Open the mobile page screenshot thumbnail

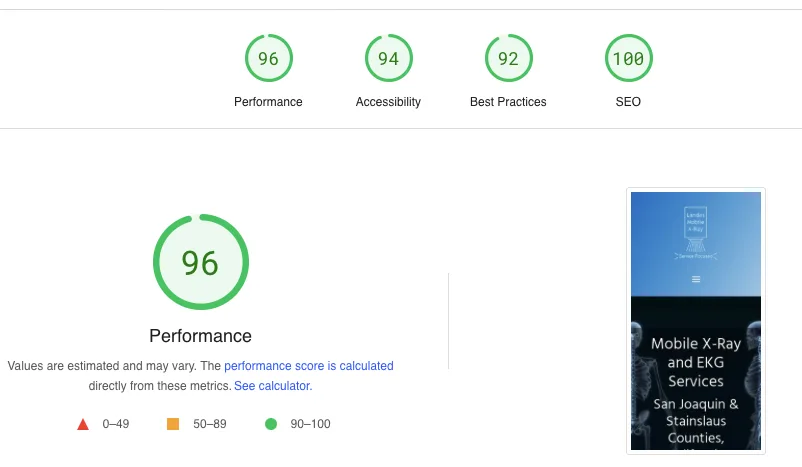pos(696,321)
